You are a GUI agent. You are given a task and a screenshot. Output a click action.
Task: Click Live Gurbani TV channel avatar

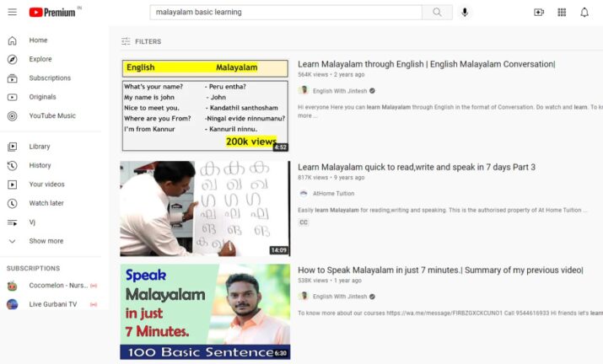point(13,304)
